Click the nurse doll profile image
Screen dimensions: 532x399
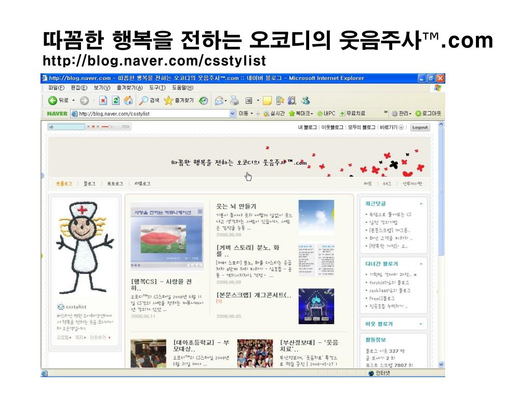85,248
